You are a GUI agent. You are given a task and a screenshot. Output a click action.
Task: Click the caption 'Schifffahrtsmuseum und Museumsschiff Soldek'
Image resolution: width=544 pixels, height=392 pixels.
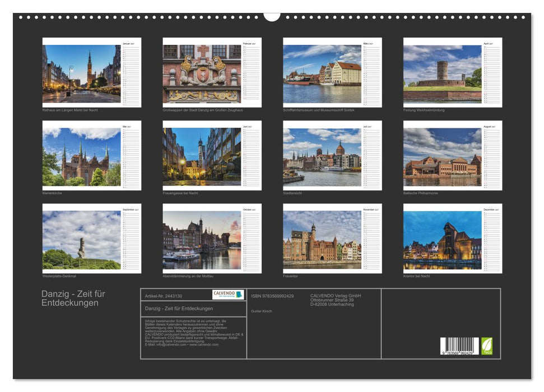tap(318, 110)
